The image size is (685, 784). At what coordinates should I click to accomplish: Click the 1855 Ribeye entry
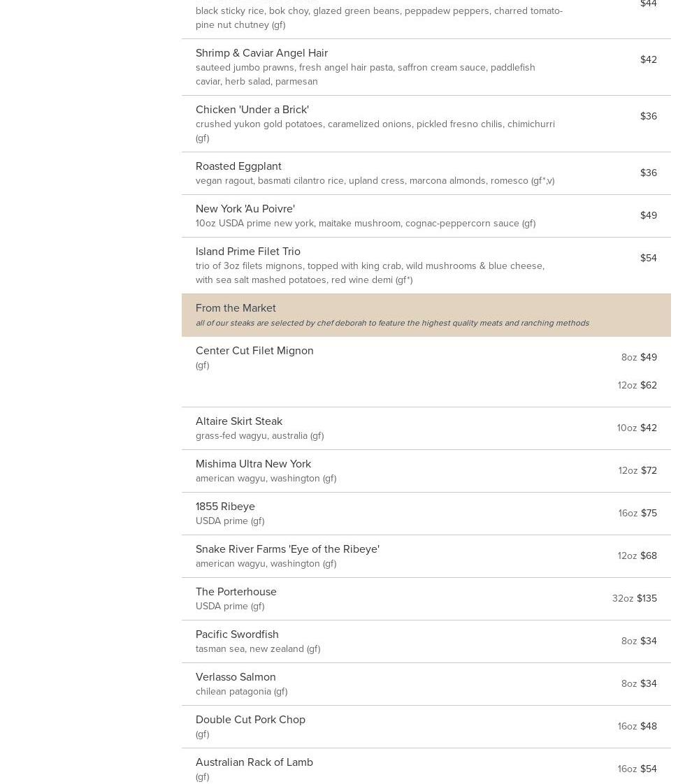tap(225, 507)
